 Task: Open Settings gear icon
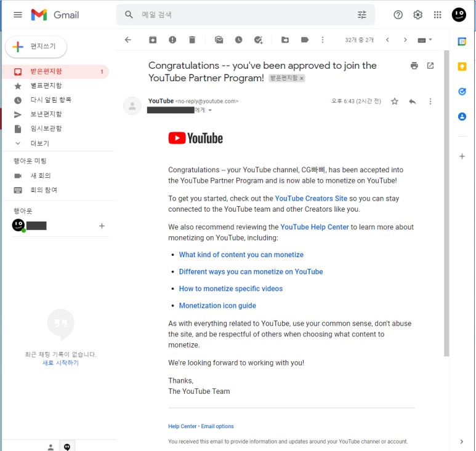(x=418, y=15)
